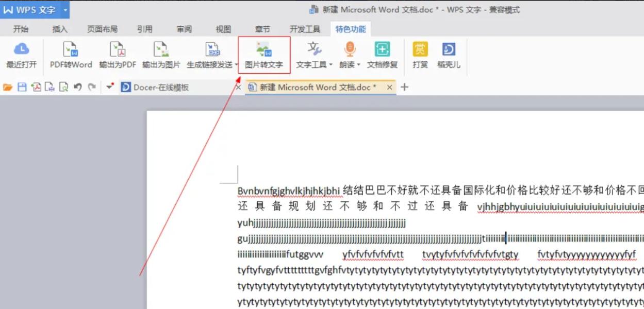Open the print preview icon
Image resolution: width=644 pixels, height=309 pixels.
[64, 87]
